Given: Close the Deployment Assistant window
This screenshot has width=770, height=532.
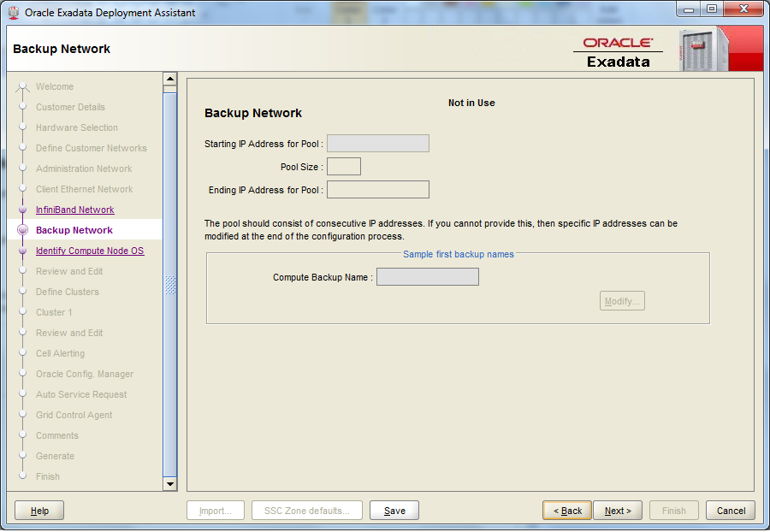Looking at the screenshot, I should point(743,9).
